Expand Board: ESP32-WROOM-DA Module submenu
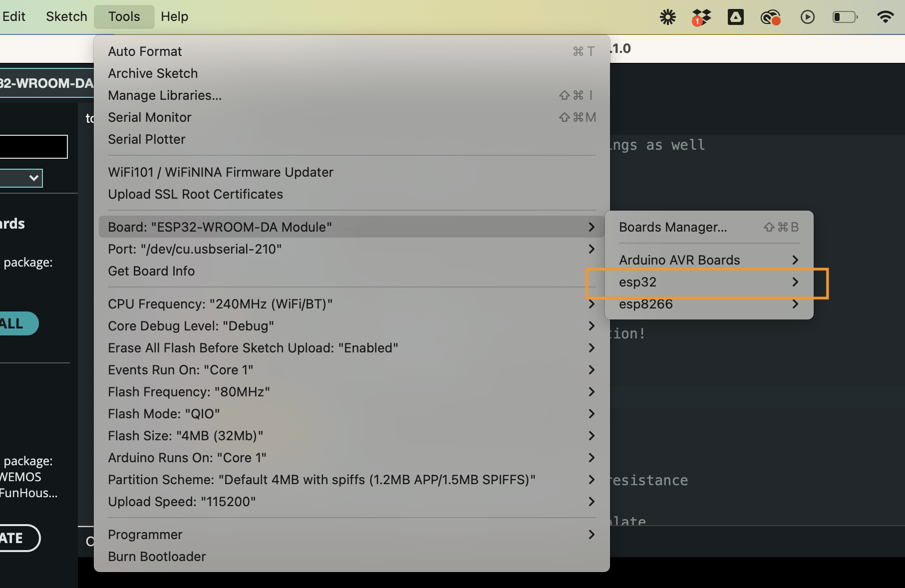This screenshot has height=588, width=905. click(351, 227)
